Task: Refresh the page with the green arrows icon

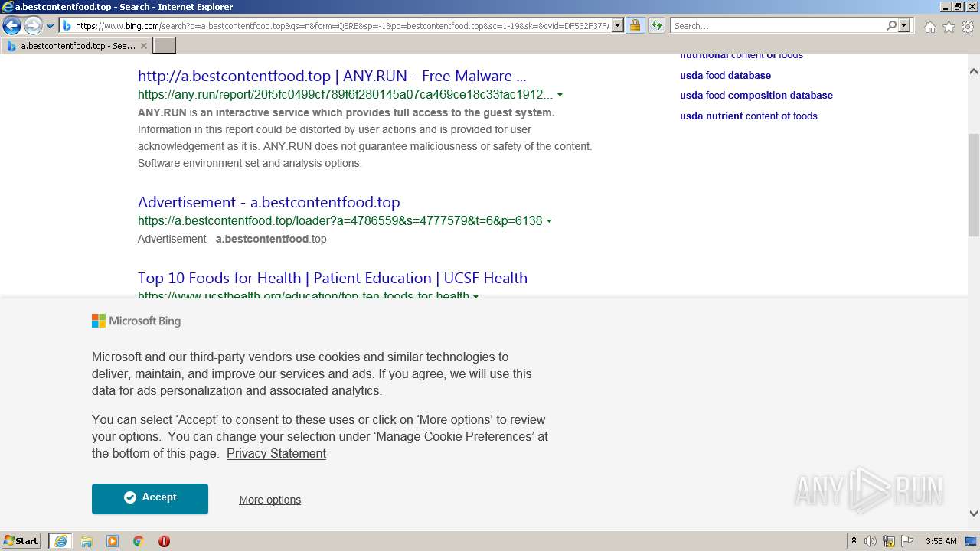Action: [x=657, y=26]
